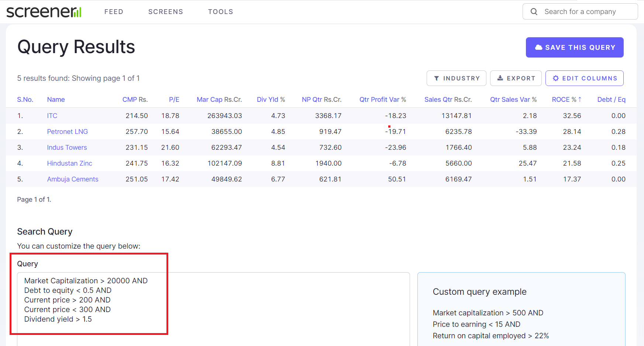Screen dimensions: 644x346
Task: Click Hindustan Zinc dividend yield 8.81
Action: [278, 163]
